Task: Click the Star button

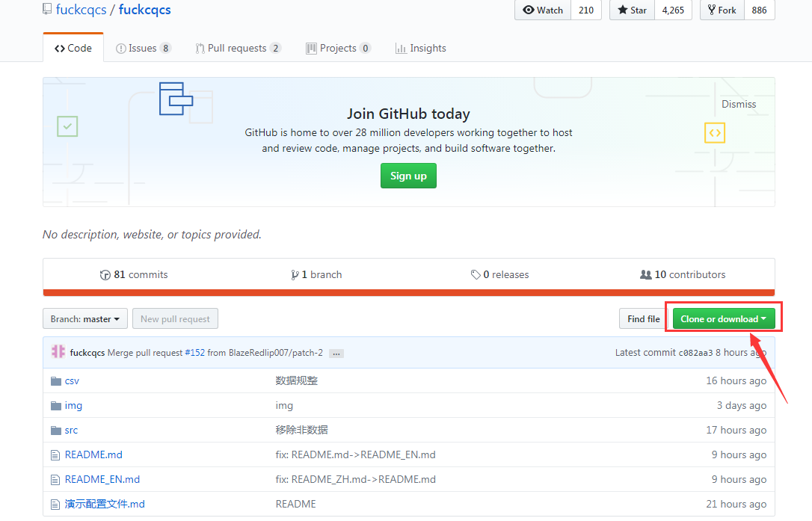Action: click(633, 10)
